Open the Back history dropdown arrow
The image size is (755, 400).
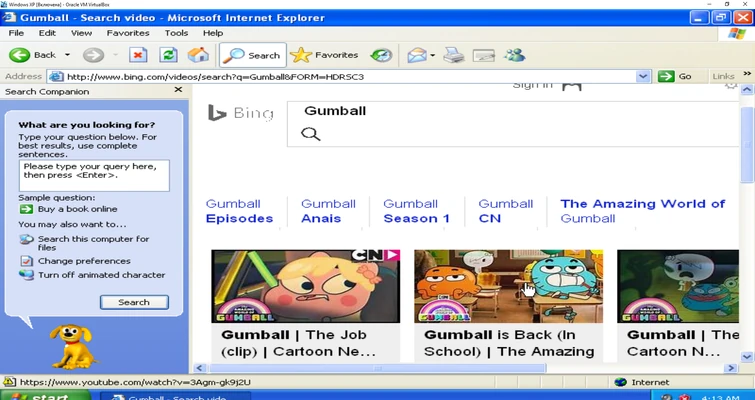(x=67, y=55)
